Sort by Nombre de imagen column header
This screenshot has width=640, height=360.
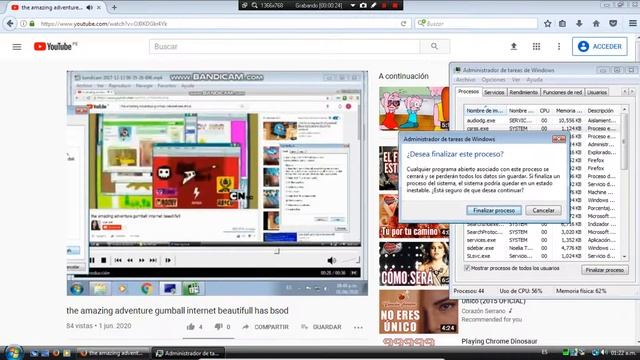pos(485,111)
